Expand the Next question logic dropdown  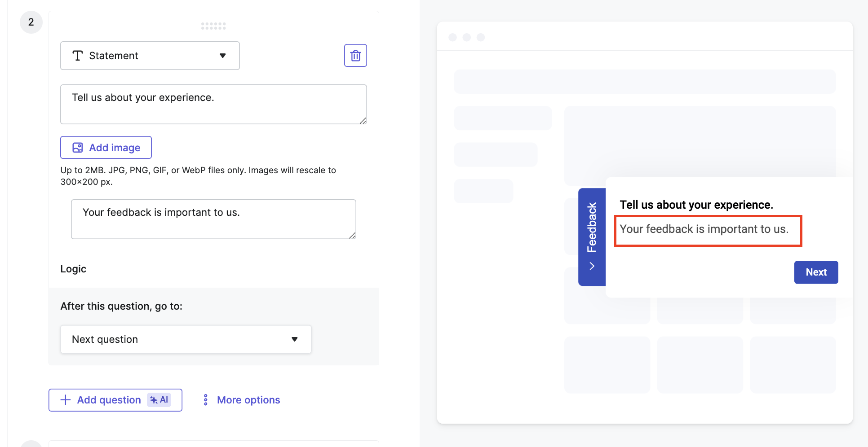coord(186,339)
